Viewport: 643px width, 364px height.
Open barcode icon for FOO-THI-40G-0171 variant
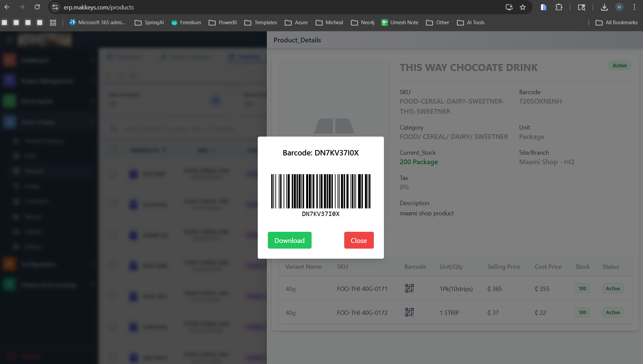(409, 288)
